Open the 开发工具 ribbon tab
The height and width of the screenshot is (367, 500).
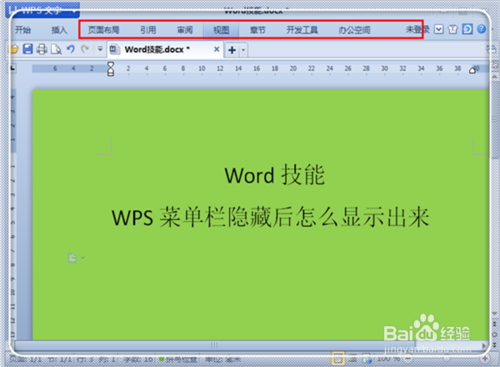(x=302, y=30)
